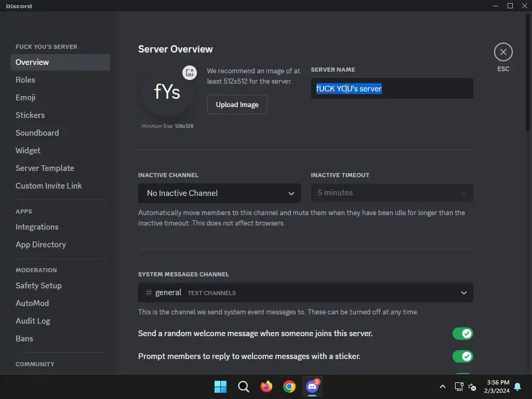
Task: Toggle prompt to reply with sticker
Action: point(462,356)
